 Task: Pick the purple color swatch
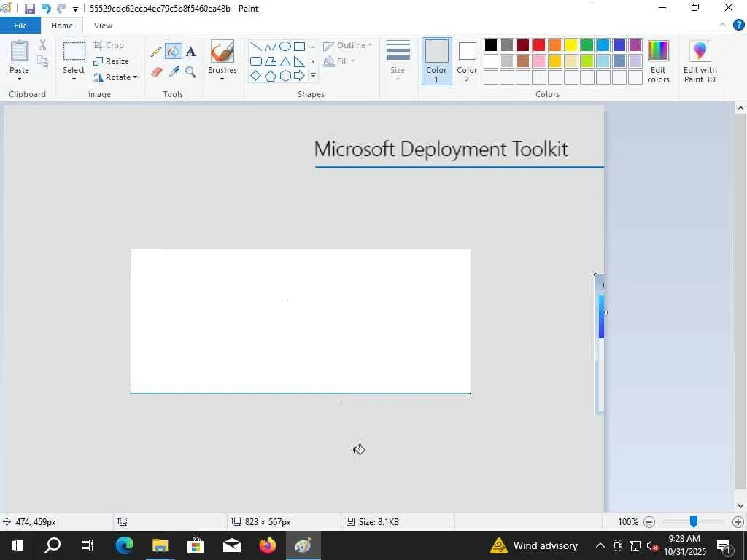coord(635,45)
